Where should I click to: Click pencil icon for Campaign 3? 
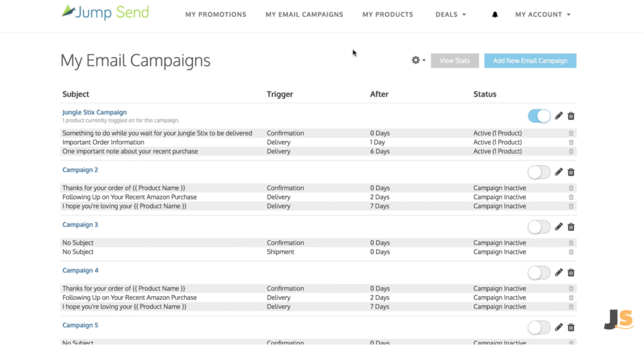558,227
